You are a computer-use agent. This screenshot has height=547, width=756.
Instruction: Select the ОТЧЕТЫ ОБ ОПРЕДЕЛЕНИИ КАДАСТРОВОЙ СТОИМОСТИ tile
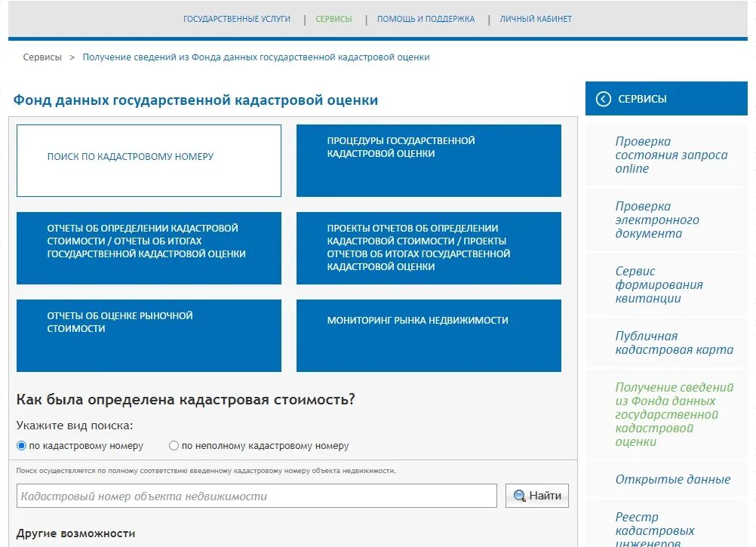click(148, 247)
